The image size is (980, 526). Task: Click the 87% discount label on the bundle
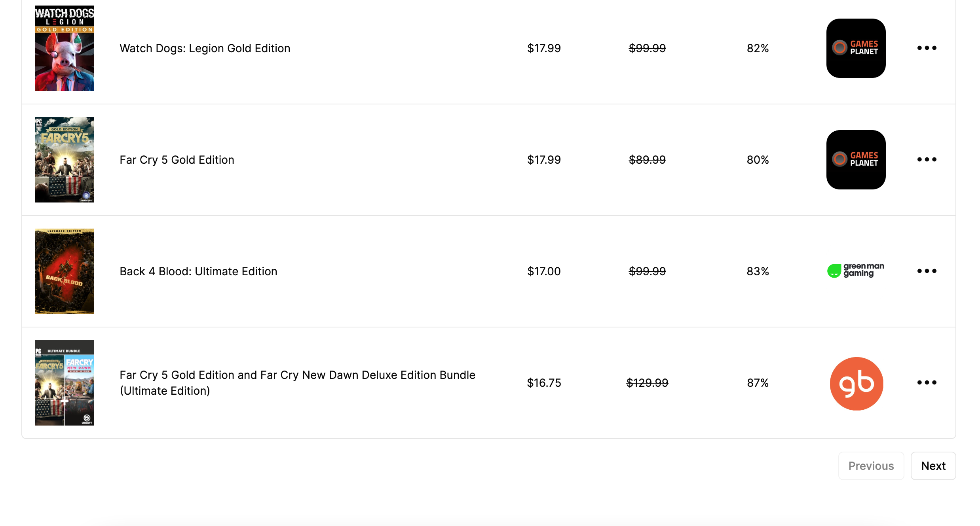[757, 383]
